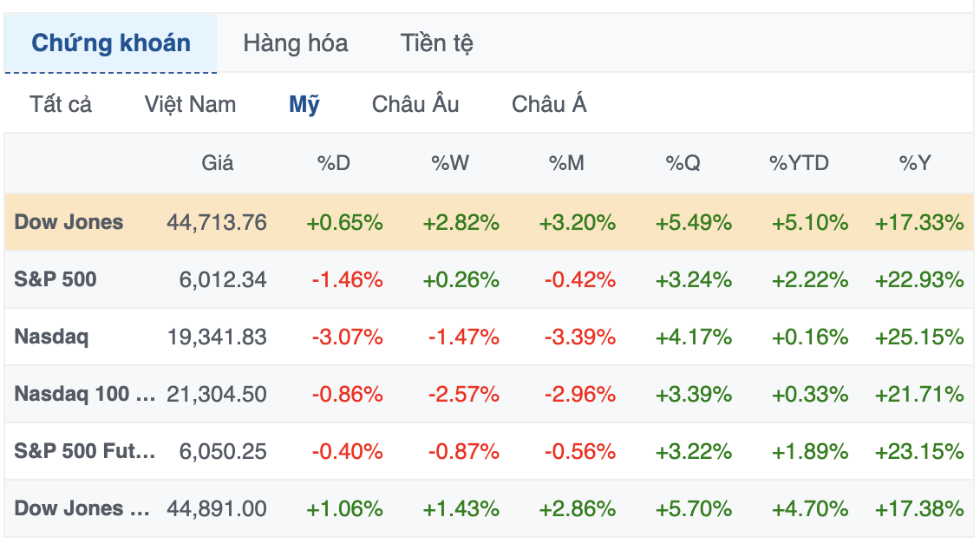Click the %W column header
This screenshot has width=980, height=550.
(x=450, y=162)
